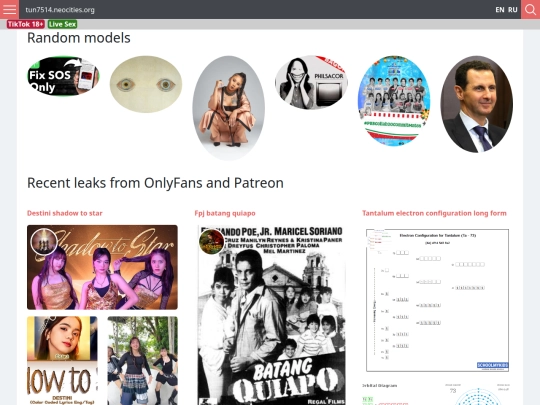Click the avatar on Batang Quiapo poster
This screenshot has height=405, width=540.
[x=211, y=241]
